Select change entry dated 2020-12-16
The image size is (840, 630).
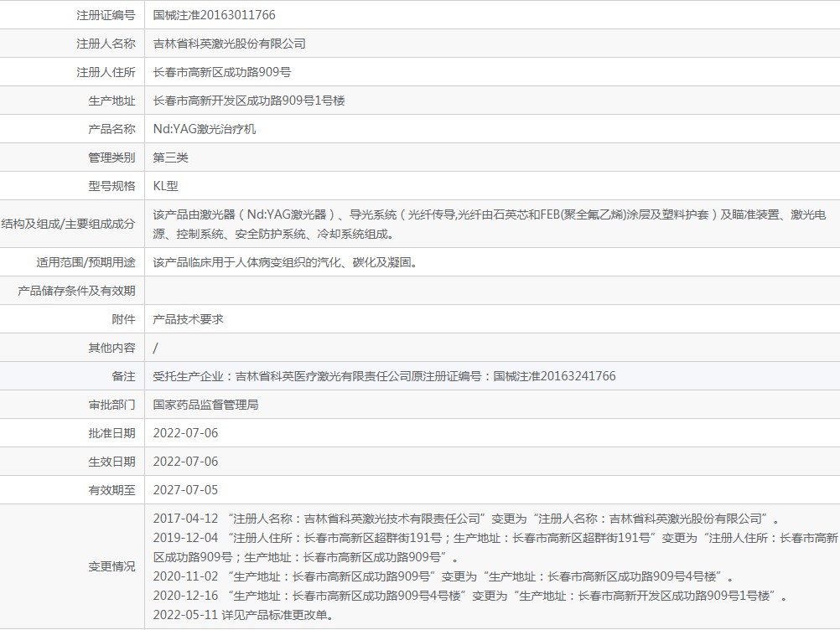pyautogui.click(x=470, y=596)
